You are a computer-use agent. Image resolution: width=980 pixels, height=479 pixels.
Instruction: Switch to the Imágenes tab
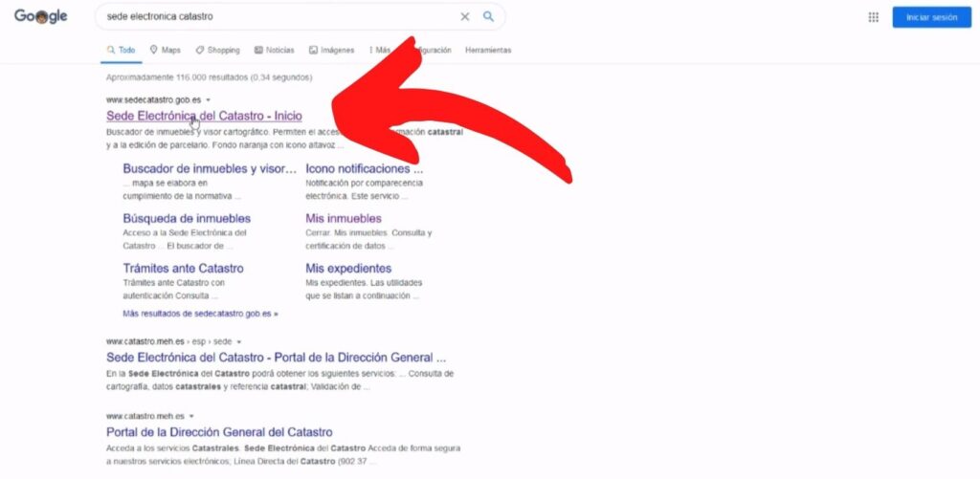(331, 50)
